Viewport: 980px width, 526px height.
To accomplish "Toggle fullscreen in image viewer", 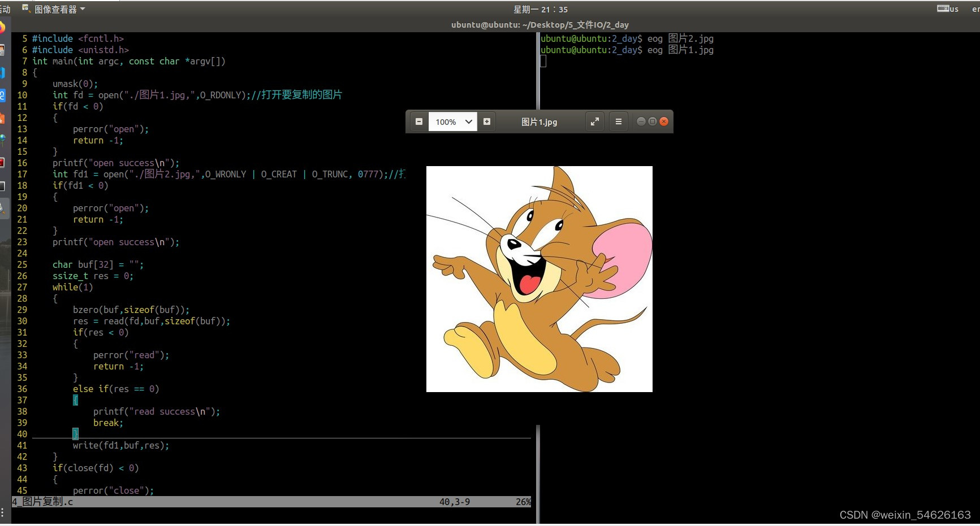I will coord(594,121).
